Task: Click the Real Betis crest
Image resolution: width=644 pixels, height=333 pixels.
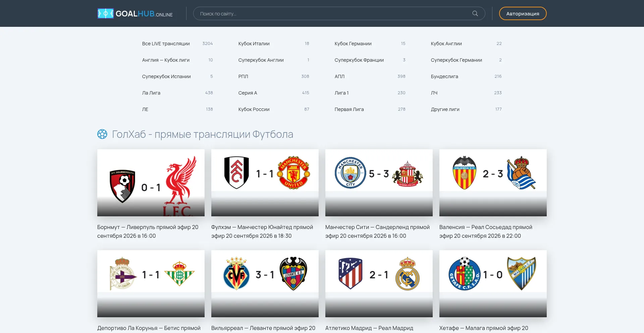Action: (x=179, y=274)
